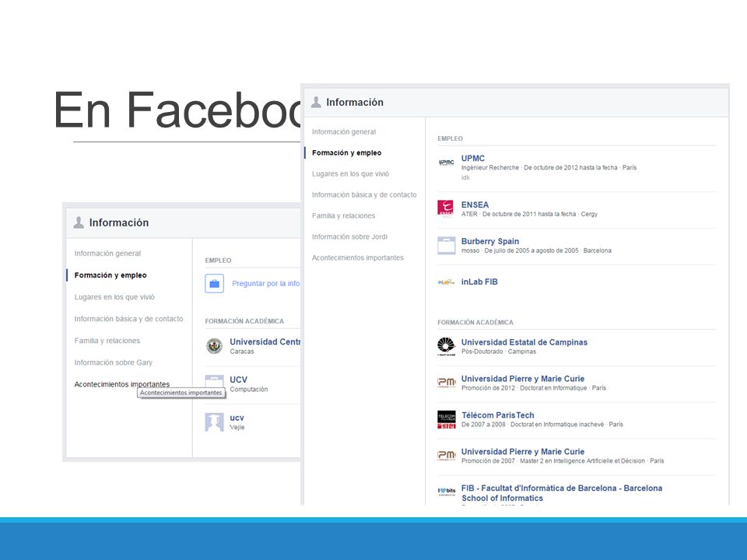Screen dimensions: 747x560
Task: Click the logo next to Promoción de 2007
Action: [447, 456]
